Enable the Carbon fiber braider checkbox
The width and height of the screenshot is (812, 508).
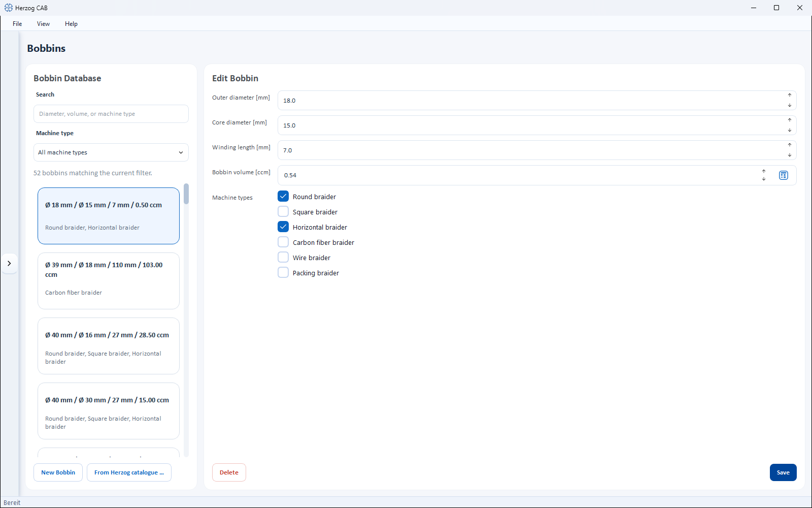[283, 242]
